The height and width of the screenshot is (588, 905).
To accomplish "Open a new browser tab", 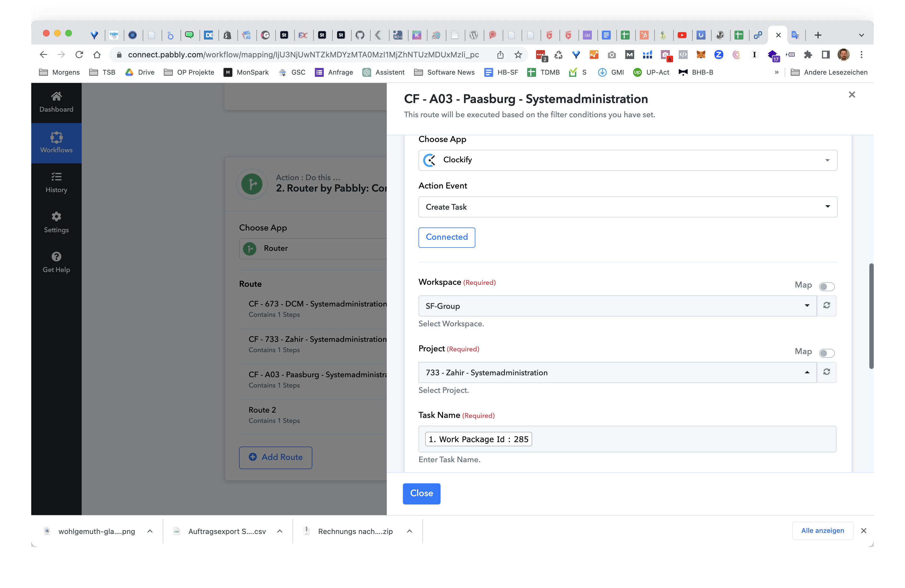I will 818,35.
